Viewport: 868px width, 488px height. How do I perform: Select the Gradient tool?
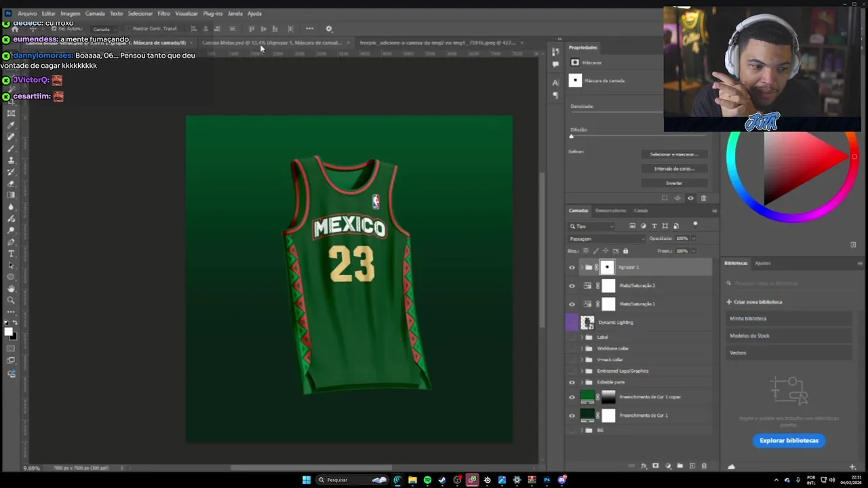click(x=11, y=195)
